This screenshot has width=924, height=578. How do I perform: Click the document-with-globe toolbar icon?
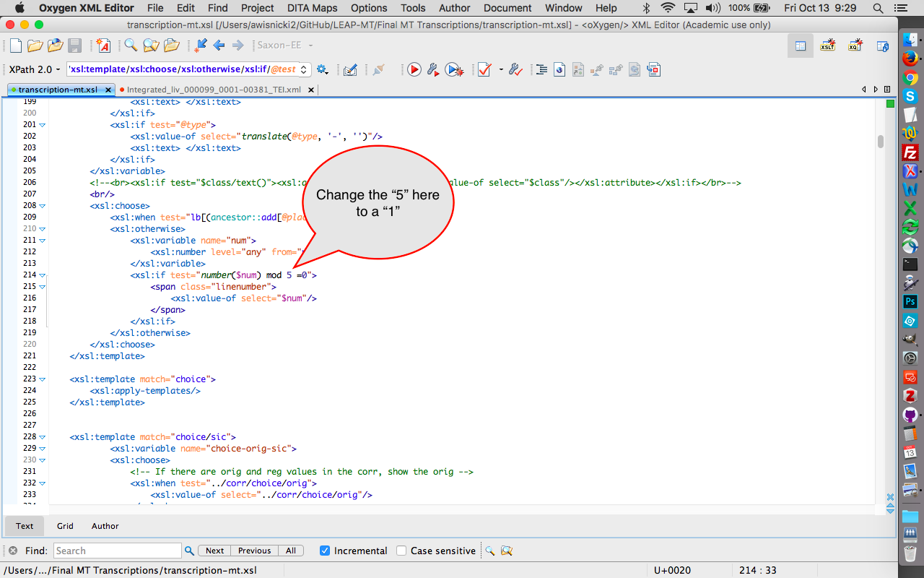pos(559,70)
